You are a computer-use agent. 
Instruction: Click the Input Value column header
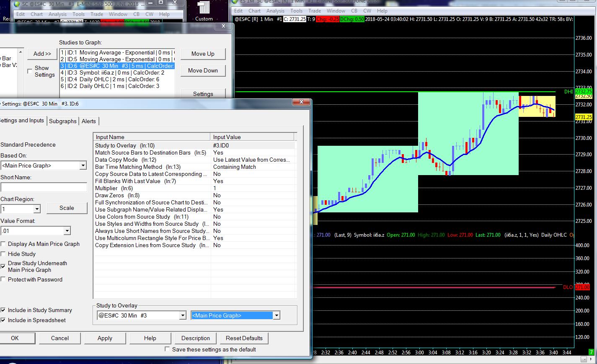point(253,137)
